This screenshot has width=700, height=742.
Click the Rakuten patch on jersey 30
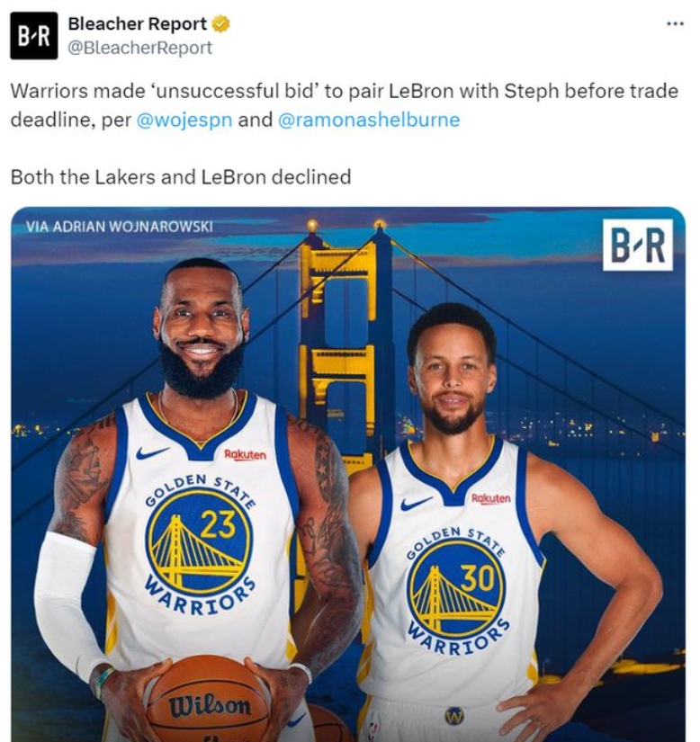(x=490, y=499)
